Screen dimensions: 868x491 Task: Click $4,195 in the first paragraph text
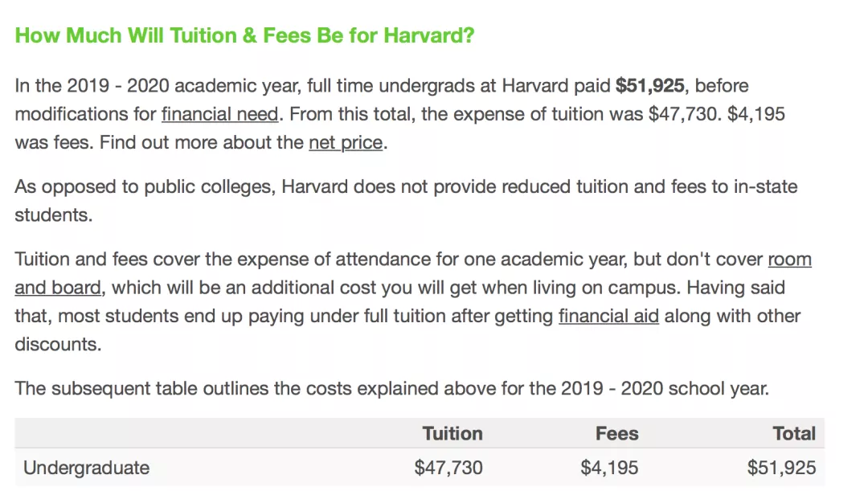point(755,114)
